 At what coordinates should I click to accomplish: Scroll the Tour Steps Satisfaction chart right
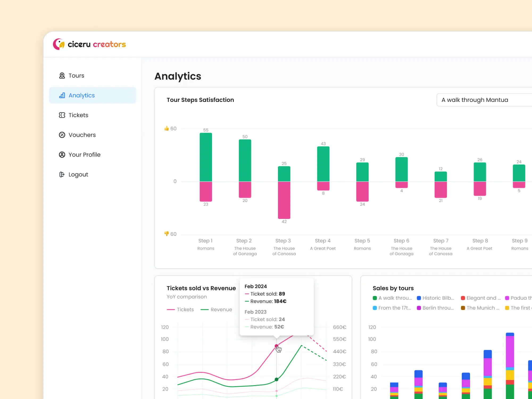(x=528, y=180)
